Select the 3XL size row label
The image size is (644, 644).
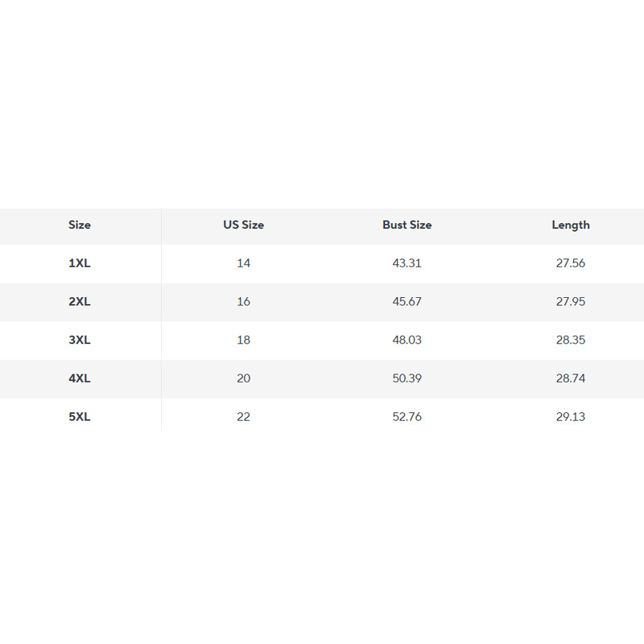[x=80, y=340]
